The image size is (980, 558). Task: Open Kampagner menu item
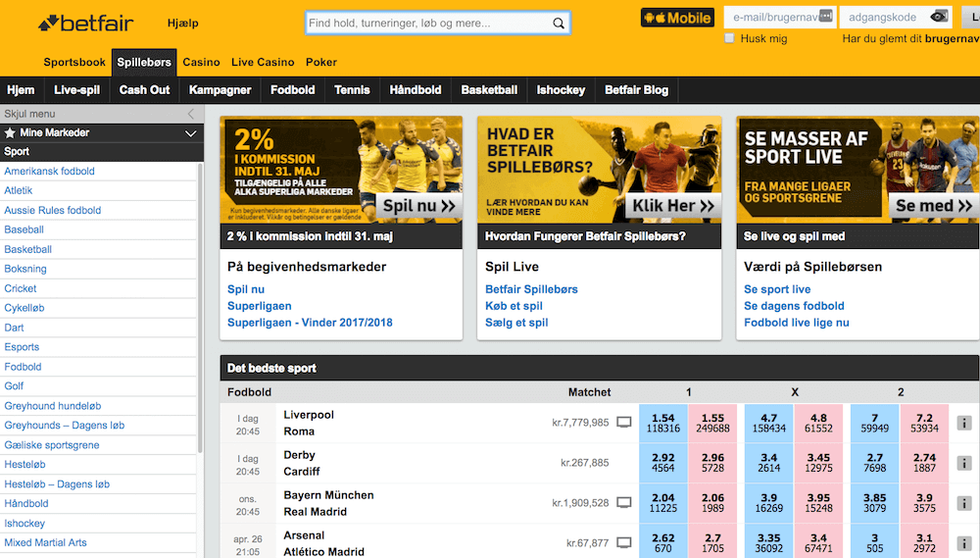220,90
